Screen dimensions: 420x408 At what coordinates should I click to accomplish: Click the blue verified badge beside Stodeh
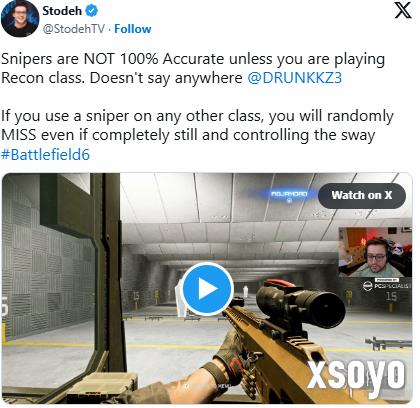click(92, 11)
